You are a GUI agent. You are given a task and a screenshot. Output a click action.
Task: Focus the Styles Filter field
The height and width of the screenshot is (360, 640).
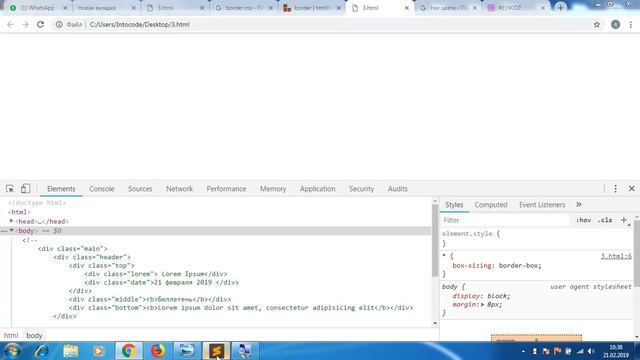[506, 220]
